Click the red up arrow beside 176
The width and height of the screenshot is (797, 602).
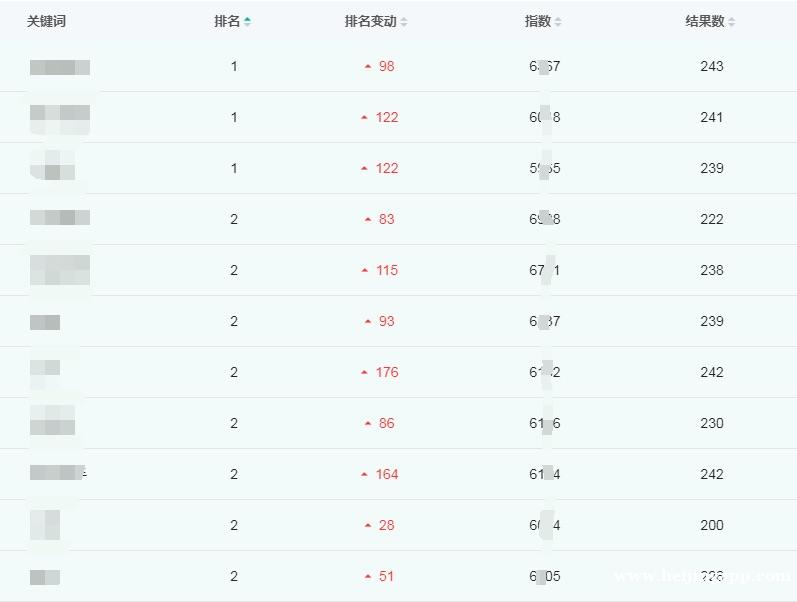coord(364,373)
